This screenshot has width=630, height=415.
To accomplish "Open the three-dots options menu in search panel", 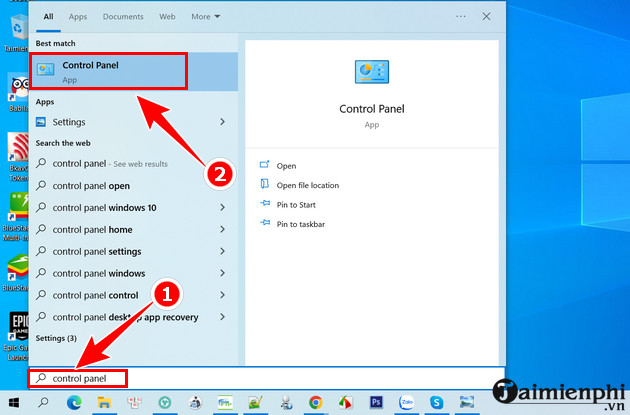I will coord(461,16).
